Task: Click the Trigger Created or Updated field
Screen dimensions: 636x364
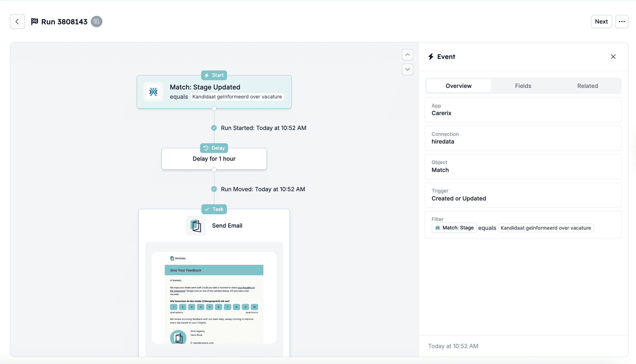Action: click(523, 195)
